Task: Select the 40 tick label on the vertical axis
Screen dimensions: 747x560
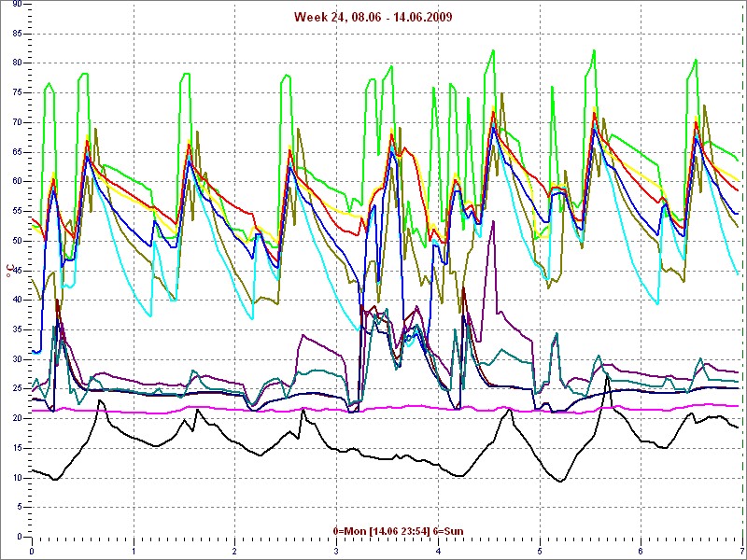Action: coord(17,300)
